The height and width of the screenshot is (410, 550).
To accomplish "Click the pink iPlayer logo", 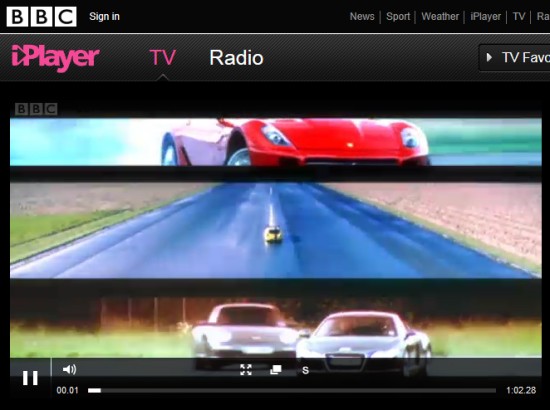I will (x=55, y=58).
